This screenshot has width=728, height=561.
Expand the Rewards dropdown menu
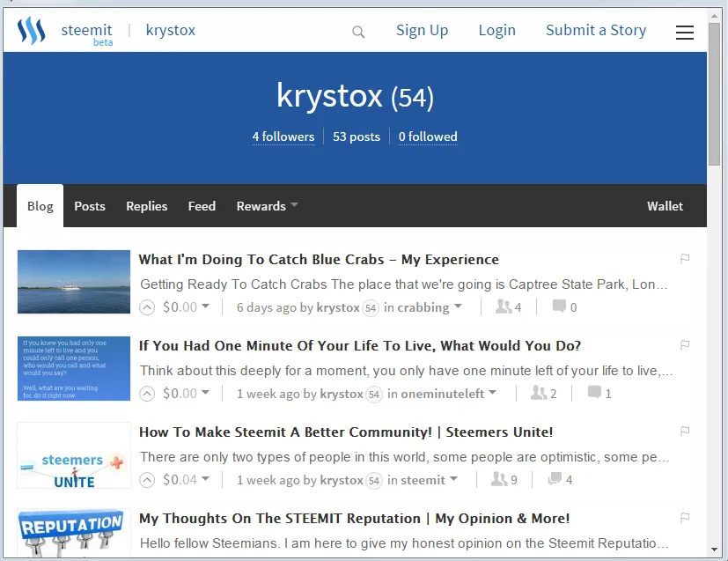(267, 206)
